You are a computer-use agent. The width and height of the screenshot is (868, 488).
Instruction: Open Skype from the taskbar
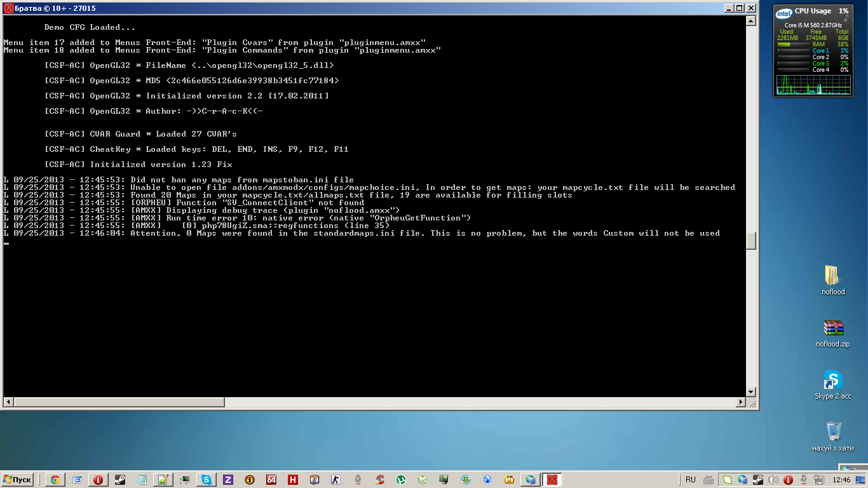coord(207,480)
